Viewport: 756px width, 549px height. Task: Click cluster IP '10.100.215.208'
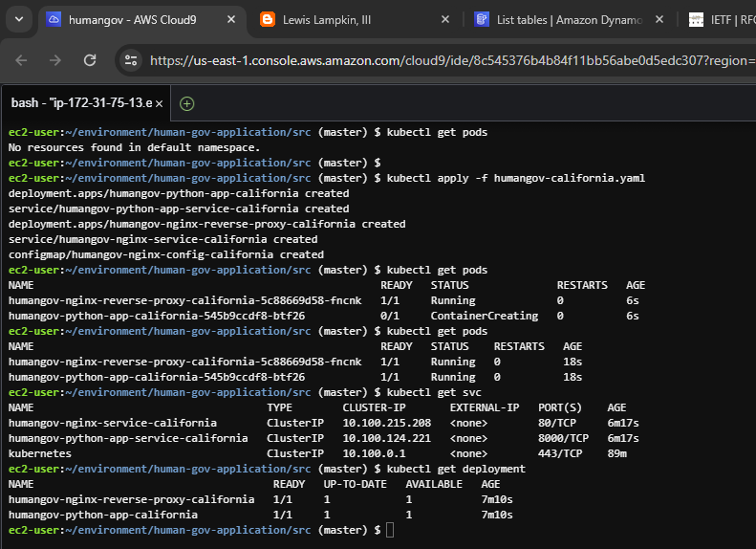click(x=387, y=423)
